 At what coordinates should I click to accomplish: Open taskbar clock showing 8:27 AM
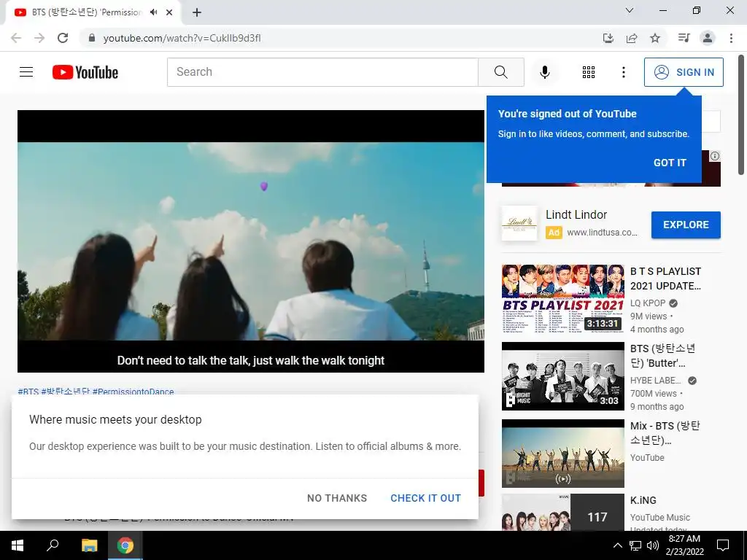(x=684, y=545)
